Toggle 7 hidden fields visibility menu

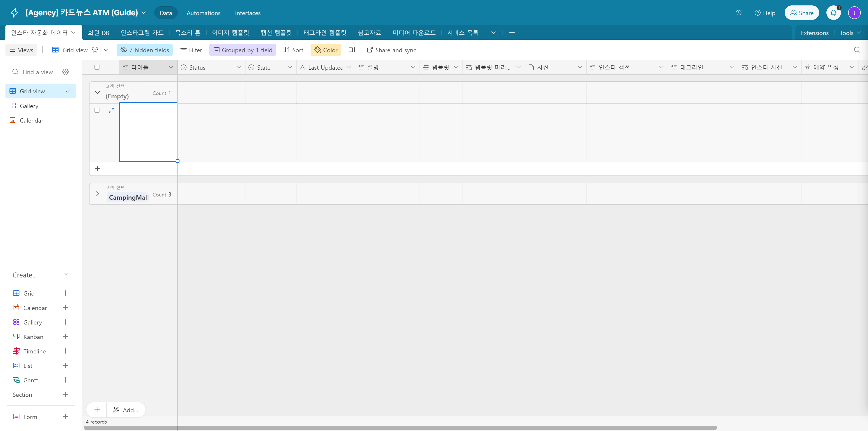click(x=145, y=50)
